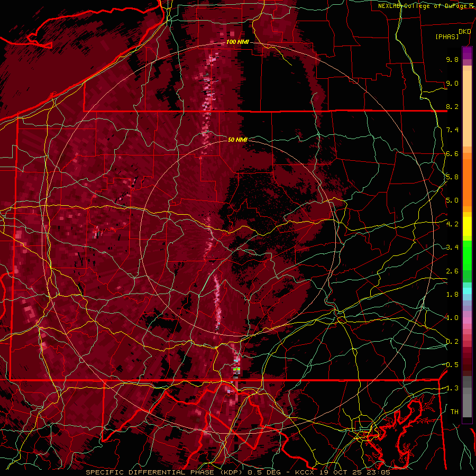Click the "TH" threshold label on the legend
Screen dimensions: 476x476
pos(454,412)
